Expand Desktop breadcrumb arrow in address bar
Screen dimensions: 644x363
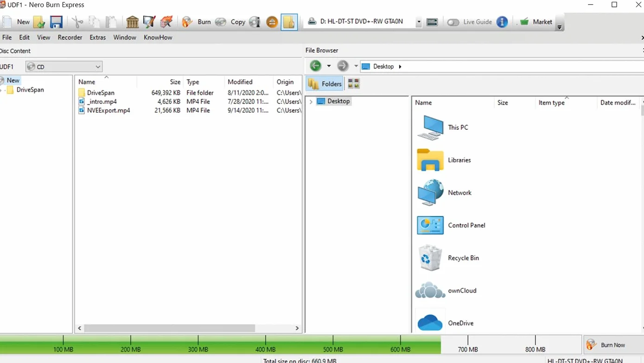[400, 66]
